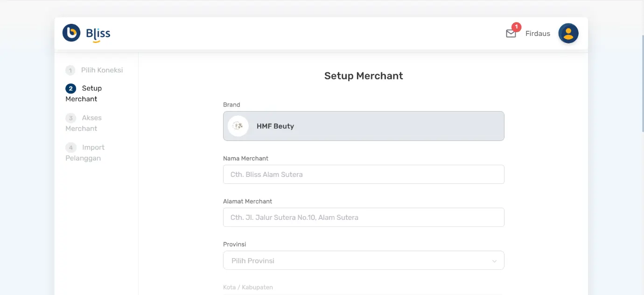Click the step 1 circle icon
This screenshot has height=295, width=644.
[70, 70]
